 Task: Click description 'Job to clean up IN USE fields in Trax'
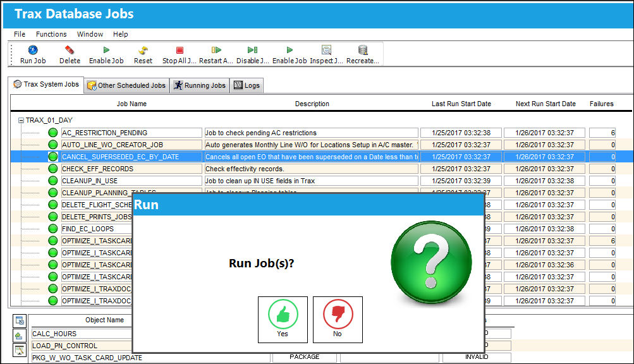tap(312, 181)
